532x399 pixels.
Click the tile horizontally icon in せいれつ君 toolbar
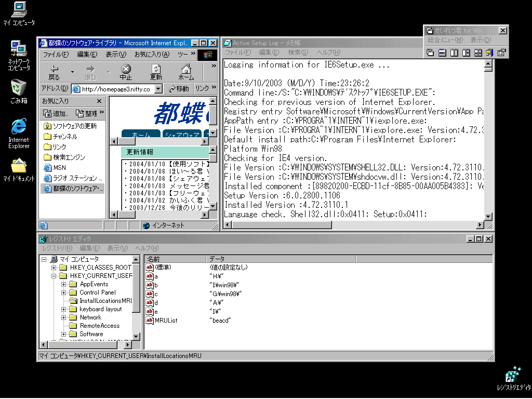pos(442,52)
